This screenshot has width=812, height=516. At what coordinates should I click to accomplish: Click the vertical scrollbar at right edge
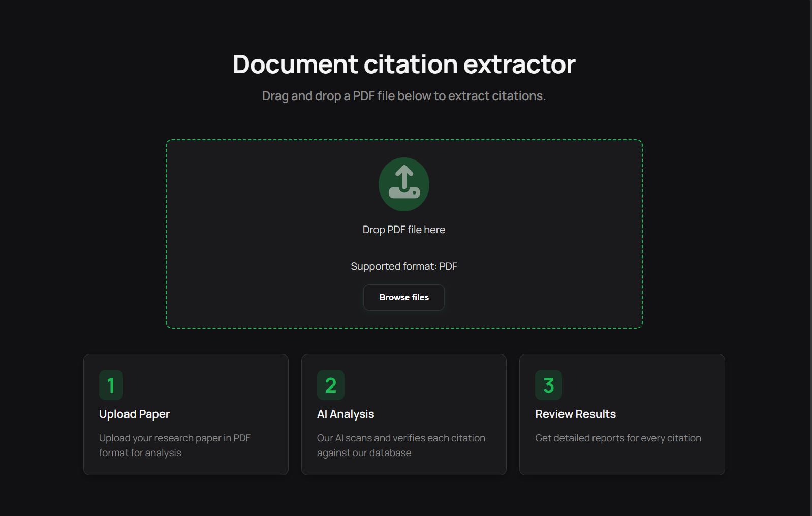(x=810, y=254)
